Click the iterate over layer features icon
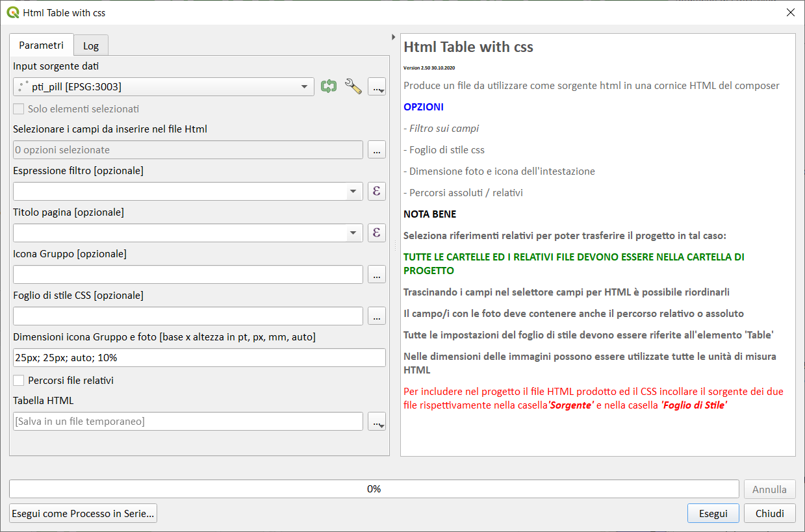Screen dimensions: 805x532 [x=329, y=86]
